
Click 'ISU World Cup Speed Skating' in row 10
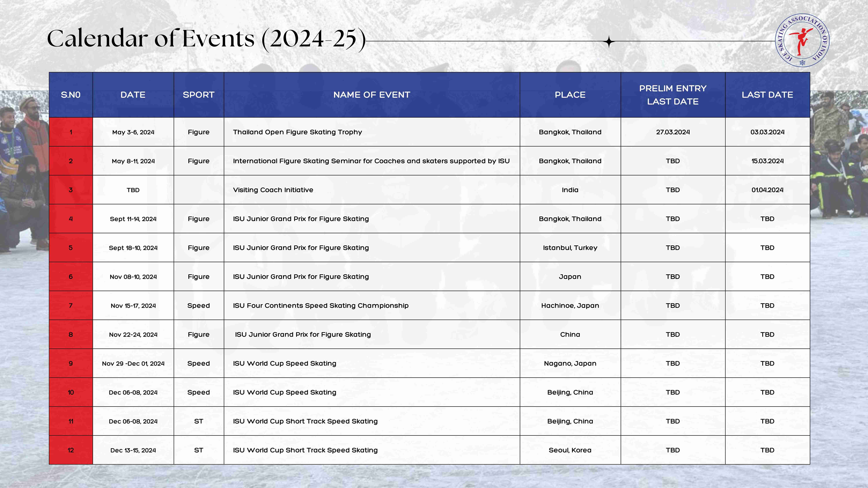point(285,393)
